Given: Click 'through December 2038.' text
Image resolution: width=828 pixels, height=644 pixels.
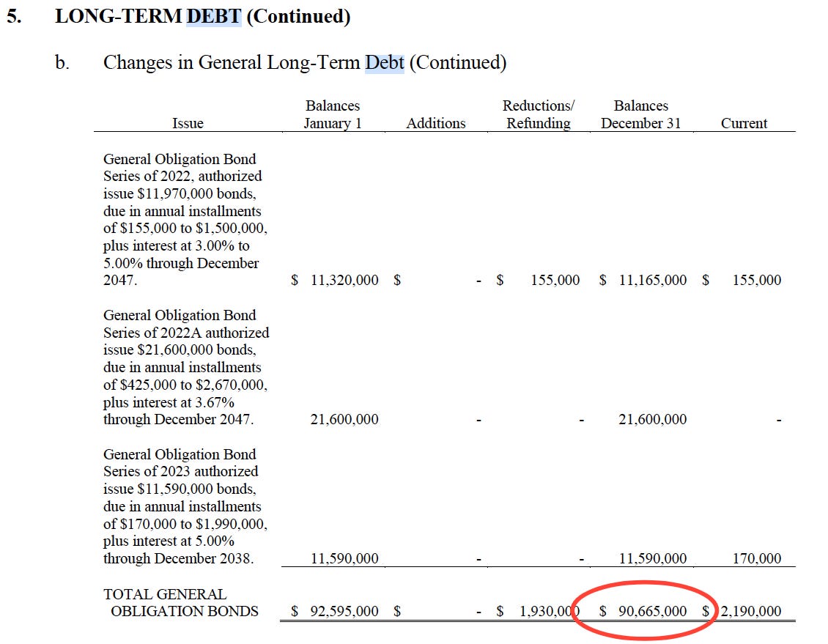Looking at the screenshot, I should 179,558.
